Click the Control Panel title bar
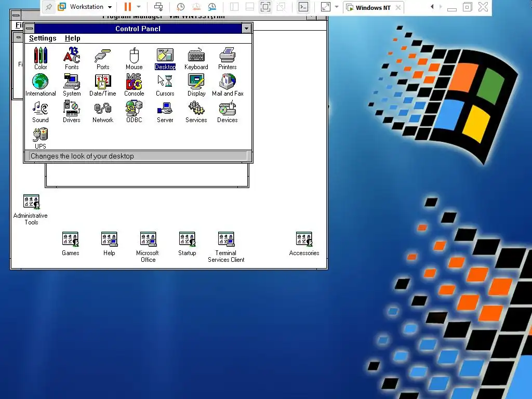 (x=138, y=29)
